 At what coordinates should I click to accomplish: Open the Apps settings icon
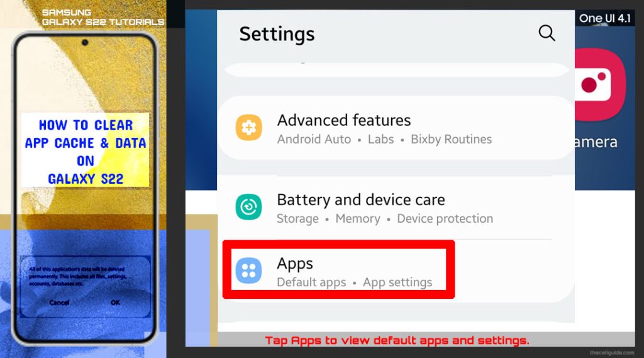[x=248, y=271]
